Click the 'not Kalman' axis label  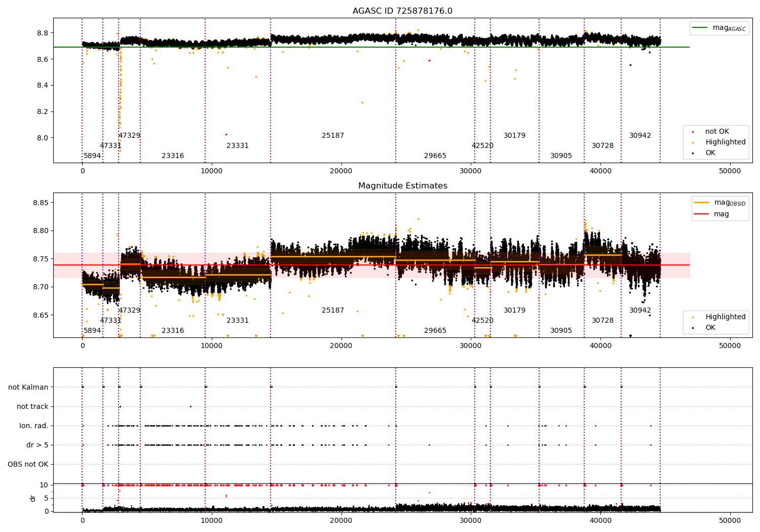click(28, 388)
